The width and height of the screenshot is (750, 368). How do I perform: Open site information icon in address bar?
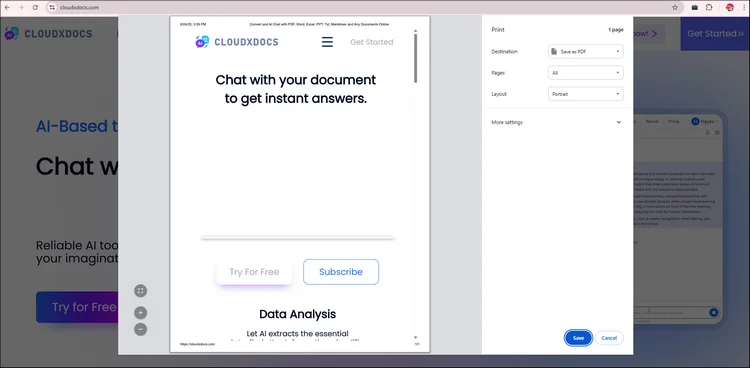[52, 8]
